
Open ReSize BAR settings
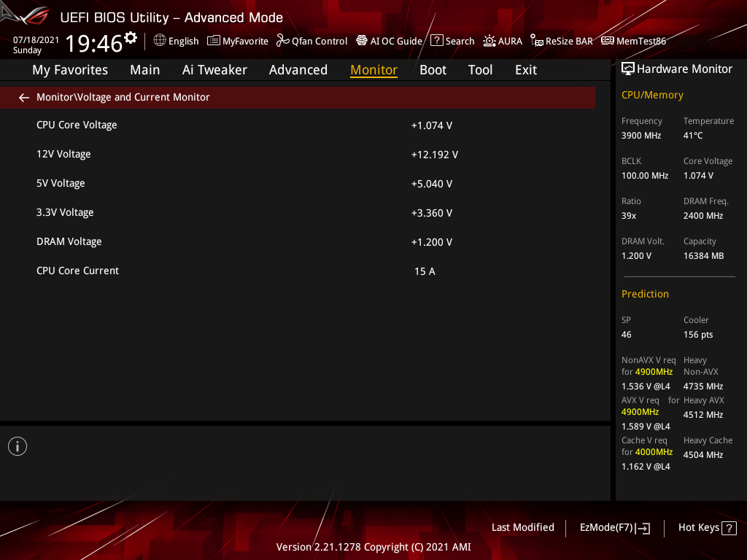(562, 41)
